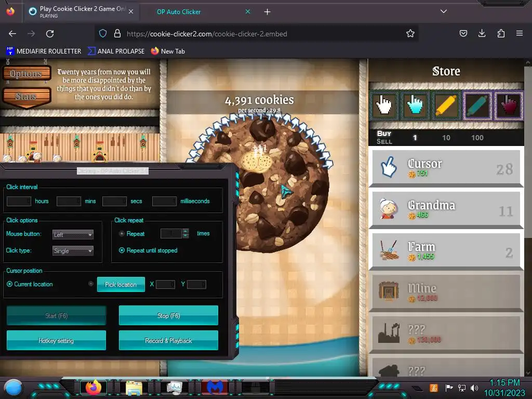The image size is (532, 399).
Task: Open the list all tabs chevron
Action: 444,11
